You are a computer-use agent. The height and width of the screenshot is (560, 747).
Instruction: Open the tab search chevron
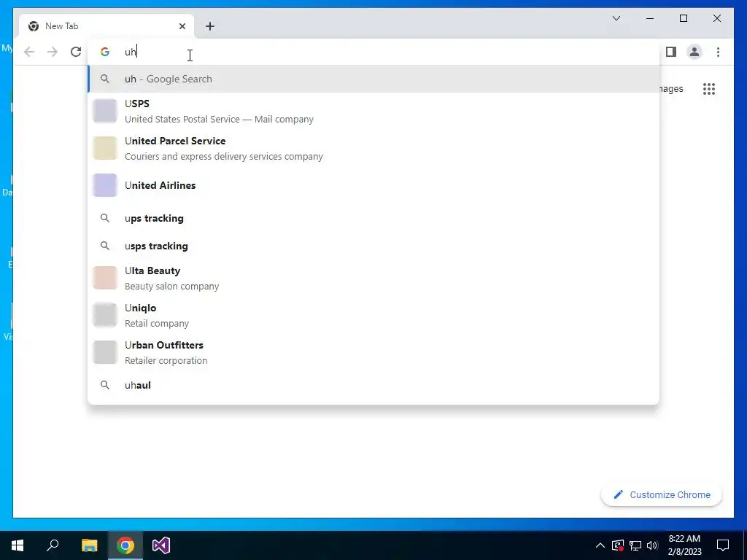click(616, 18)
